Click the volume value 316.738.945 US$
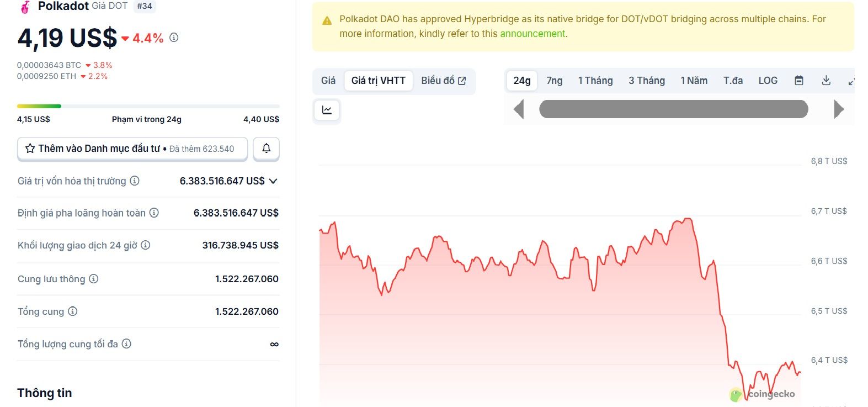The height and width of the screenshot is (407, 868). 241,245
